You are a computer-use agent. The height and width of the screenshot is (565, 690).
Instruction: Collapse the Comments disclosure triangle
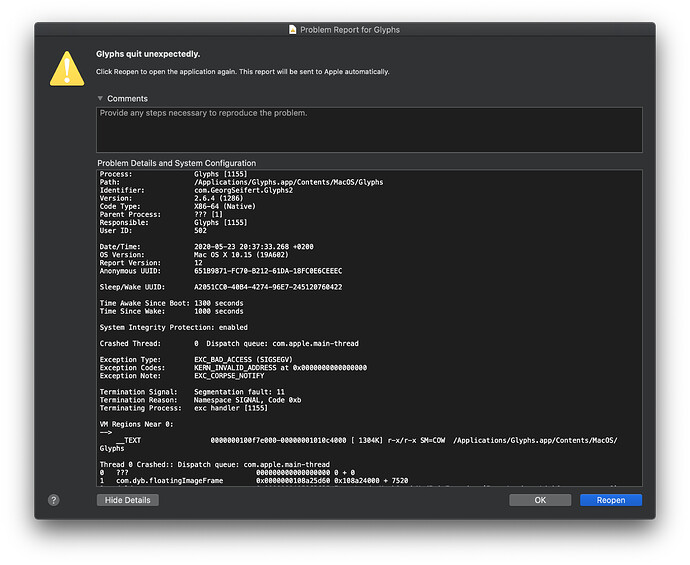(x=100, y=98)
